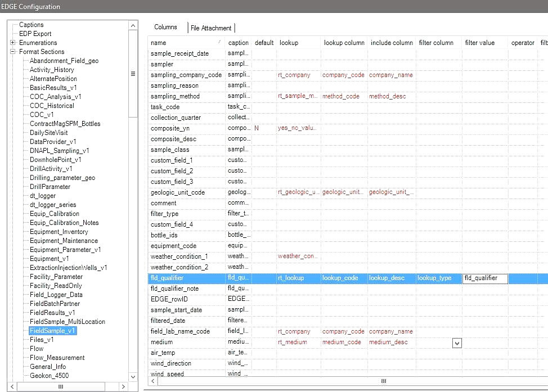548x392 pixels.
Task: Select COC_Analysis_v1 in format sections
Action: tap(55, 97)
